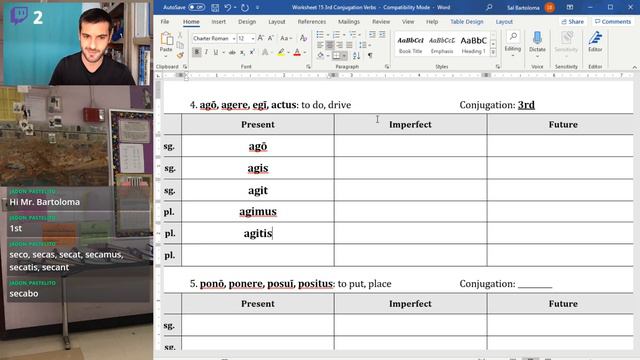This screenshot has width=640, height=360.
Task: Open the Bullets list dropdown arrow
Action: 328,35
